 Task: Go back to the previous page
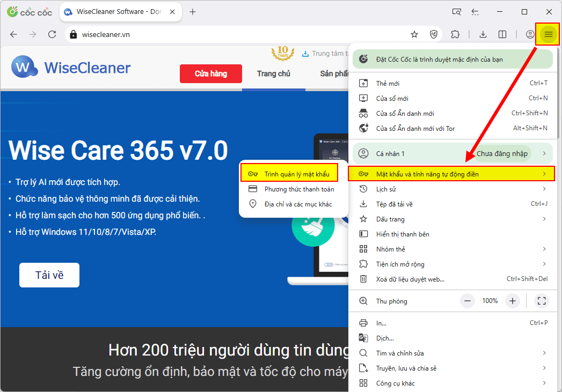[x=13, y=34]
